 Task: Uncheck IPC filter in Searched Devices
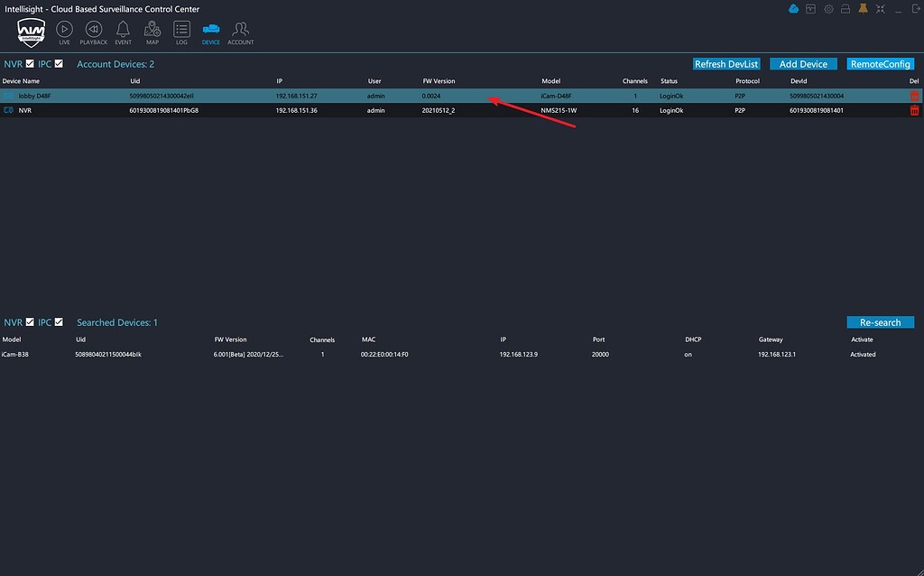[x=59, y=321]
